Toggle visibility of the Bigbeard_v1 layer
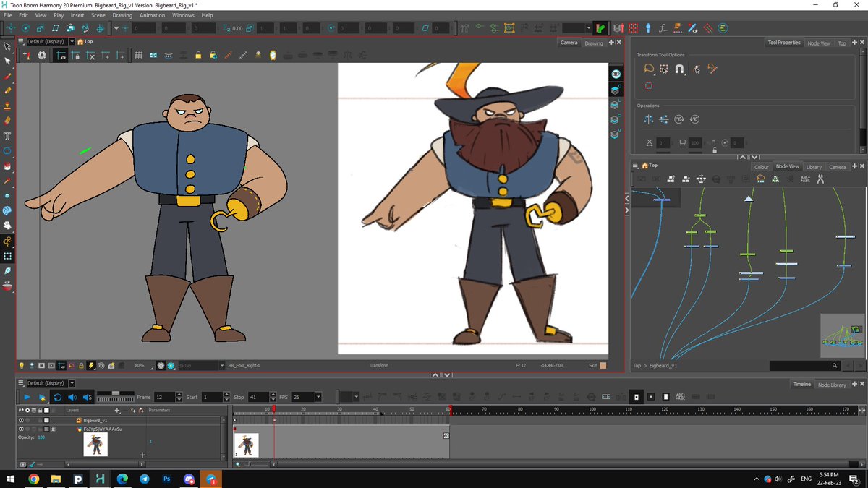 pos(22,420)
